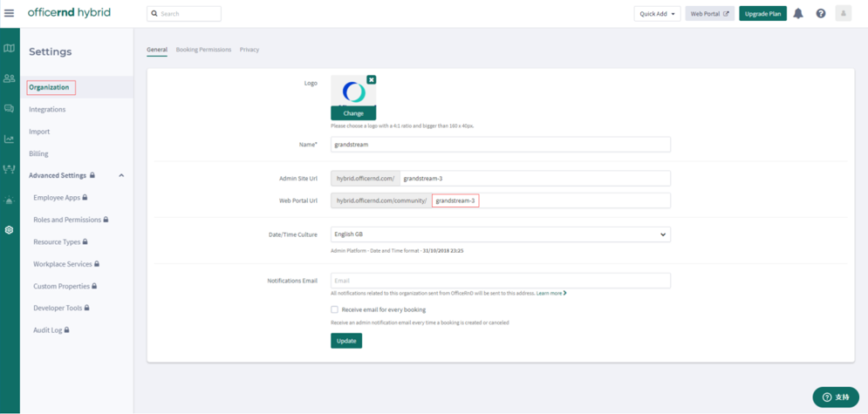Click the Admin Site Url field

535,179
